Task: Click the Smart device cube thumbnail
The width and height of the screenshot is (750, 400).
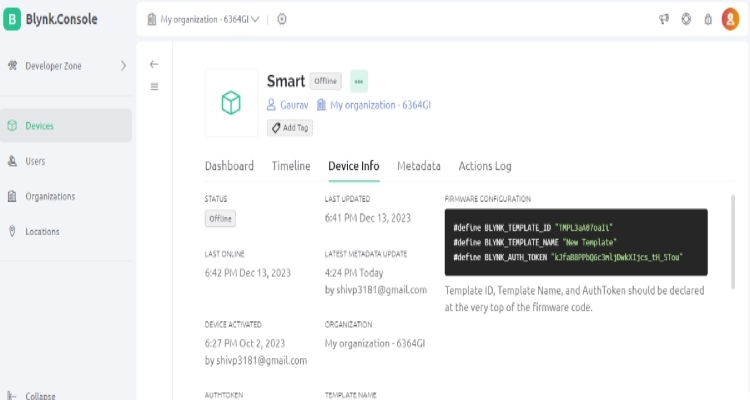Action: click(x=231, y=103)
